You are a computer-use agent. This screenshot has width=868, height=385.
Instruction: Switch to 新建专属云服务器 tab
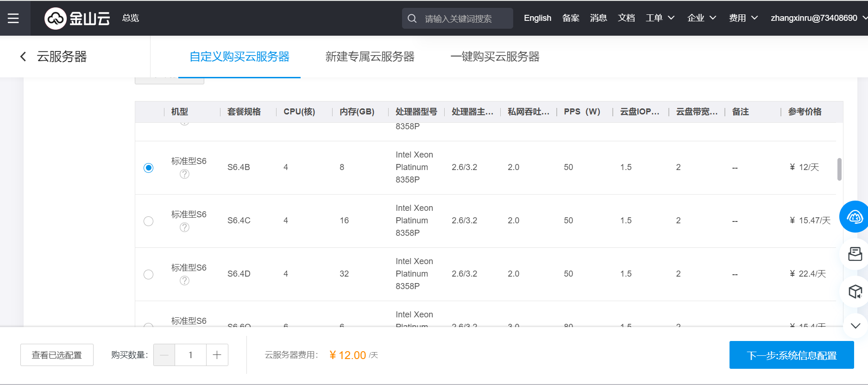[x=370, y=57]
